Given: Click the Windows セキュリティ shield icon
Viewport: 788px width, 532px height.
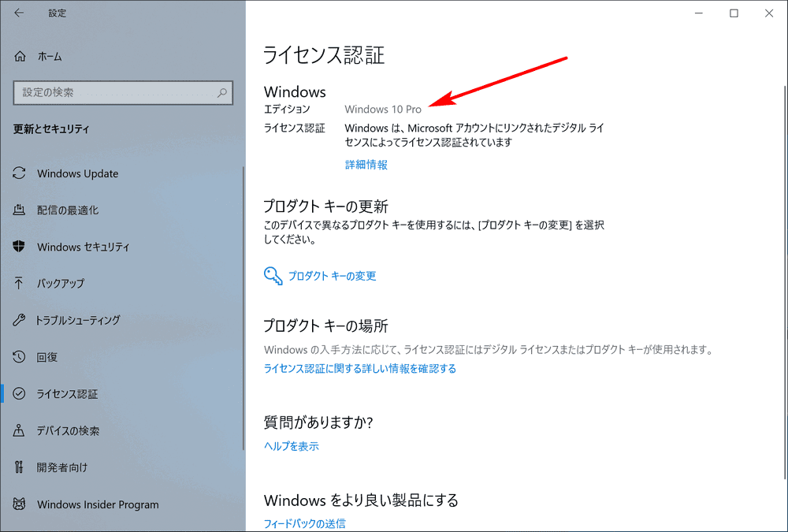Looking at the screenshot, I should point(19,247).
